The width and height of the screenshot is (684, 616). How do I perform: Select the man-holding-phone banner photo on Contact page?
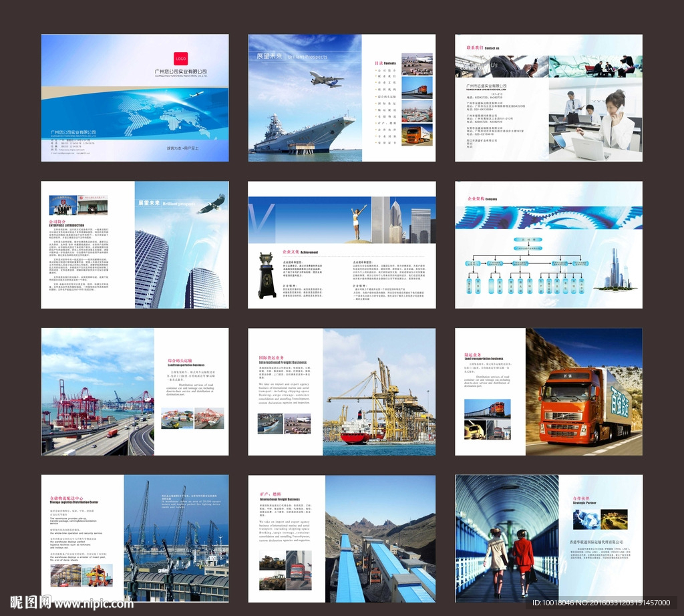(502, 67)
